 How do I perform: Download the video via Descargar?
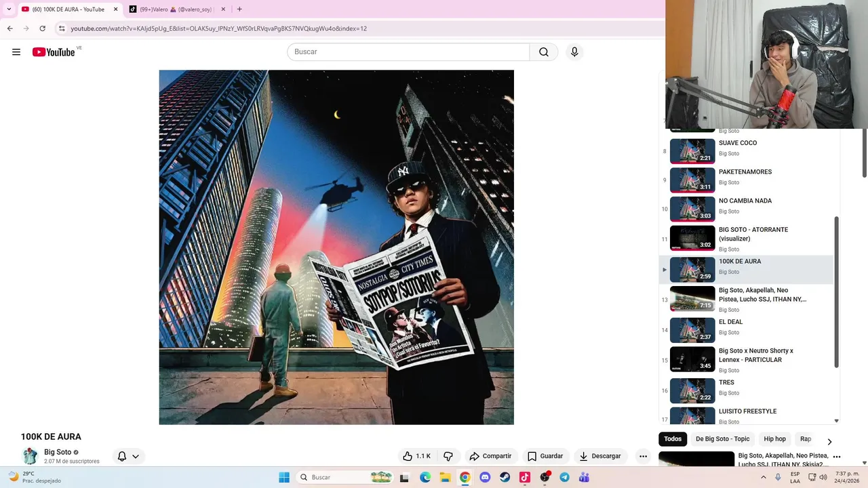pos(600,456)
